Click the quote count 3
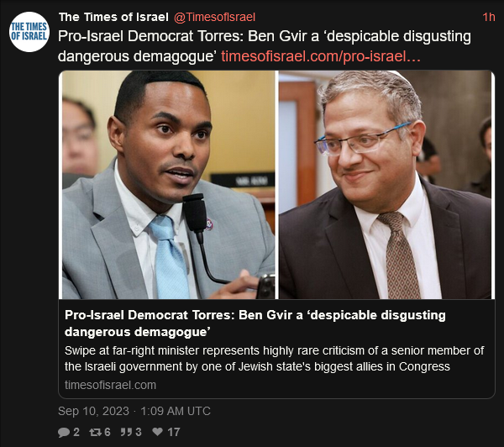The height and width of the screenshot is (447, 504). click(139, 432)
